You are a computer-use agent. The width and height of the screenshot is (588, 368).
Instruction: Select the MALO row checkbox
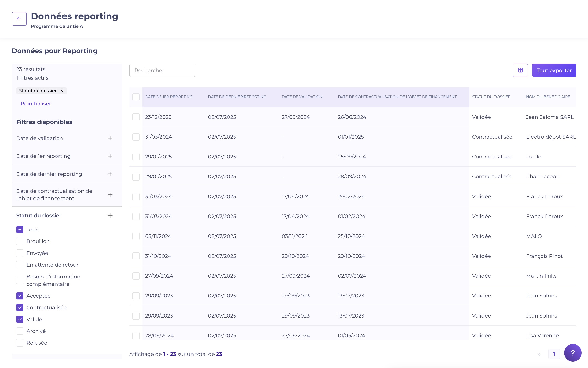pos(136,236)
